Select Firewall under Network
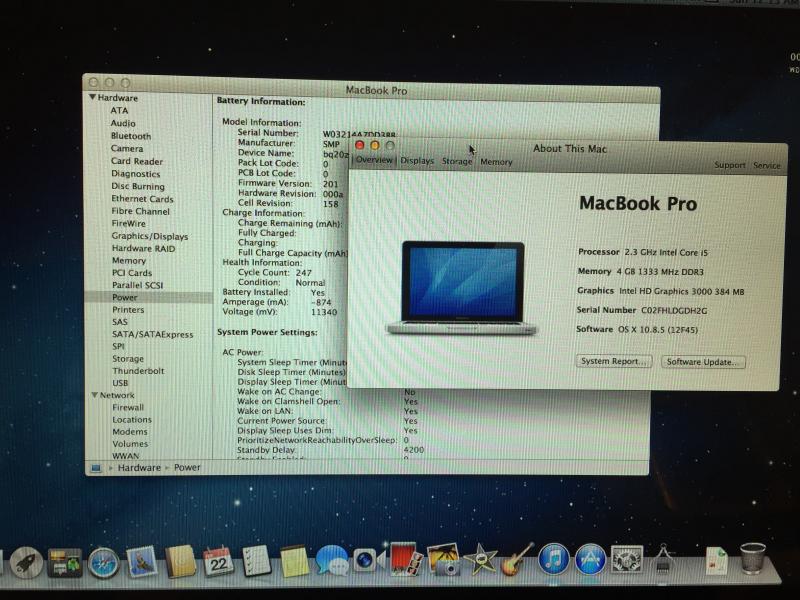Screen dimensions: 800x600 pyautogui.click(x=128, y=407)
